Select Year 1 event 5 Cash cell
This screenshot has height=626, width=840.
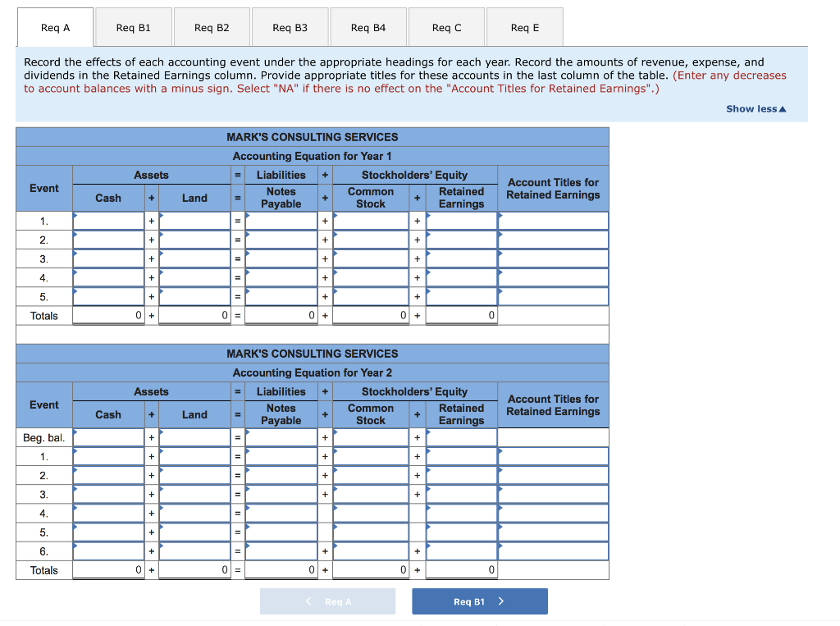(108, 296)
